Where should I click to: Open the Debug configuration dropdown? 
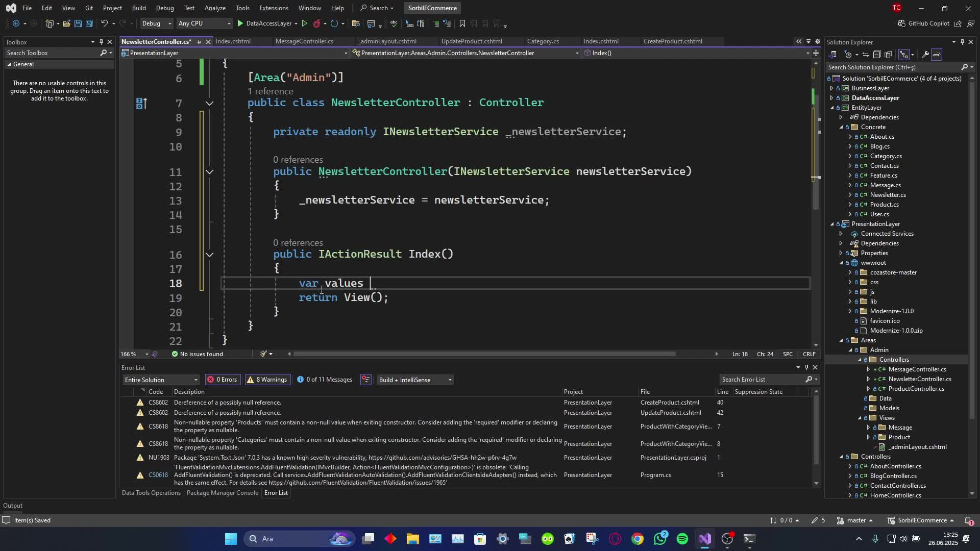[157, 23]
